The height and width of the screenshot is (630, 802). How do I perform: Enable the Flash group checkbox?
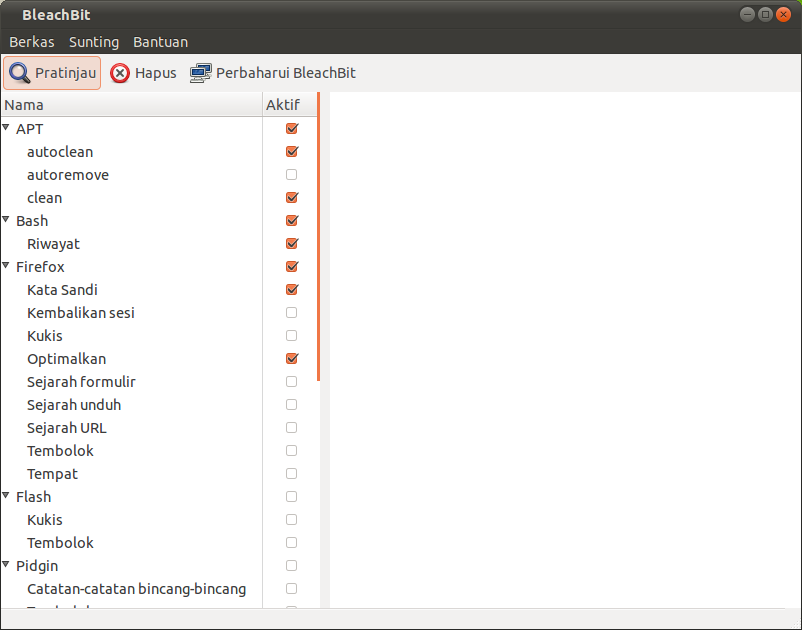click(292, 497)
